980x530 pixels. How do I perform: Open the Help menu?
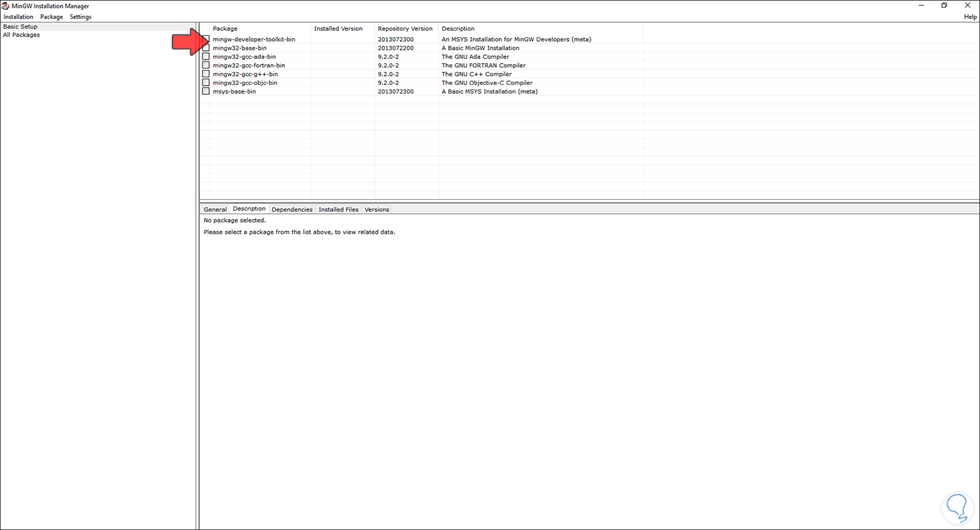(x=970, y=17)
